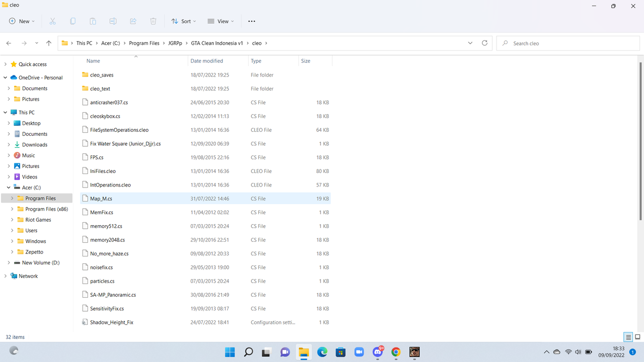Click the Copy icon in toolbar
644x362 pixels.
coord(72,21)
